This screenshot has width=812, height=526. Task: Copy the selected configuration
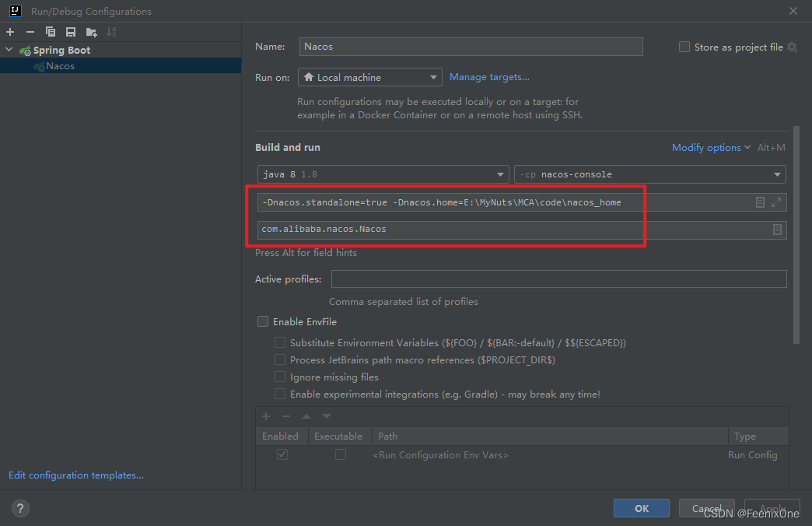(51, 32)
